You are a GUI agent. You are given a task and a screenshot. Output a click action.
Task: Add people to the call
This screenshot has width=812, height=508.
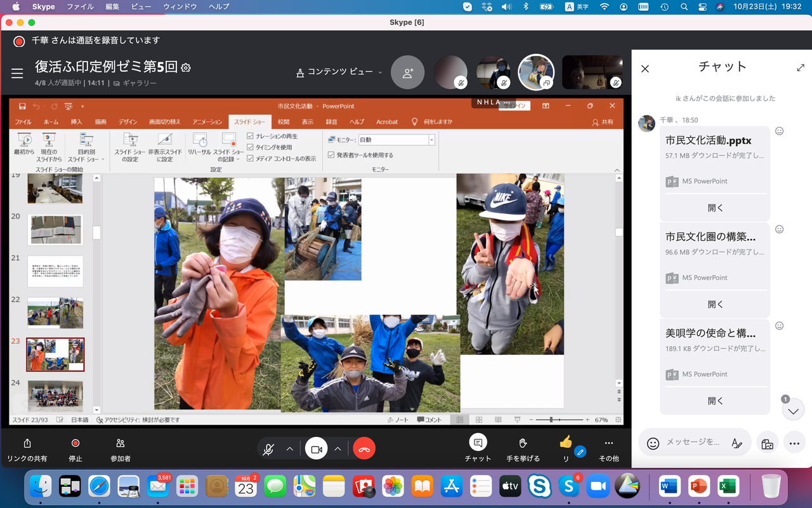pos(407,72)
